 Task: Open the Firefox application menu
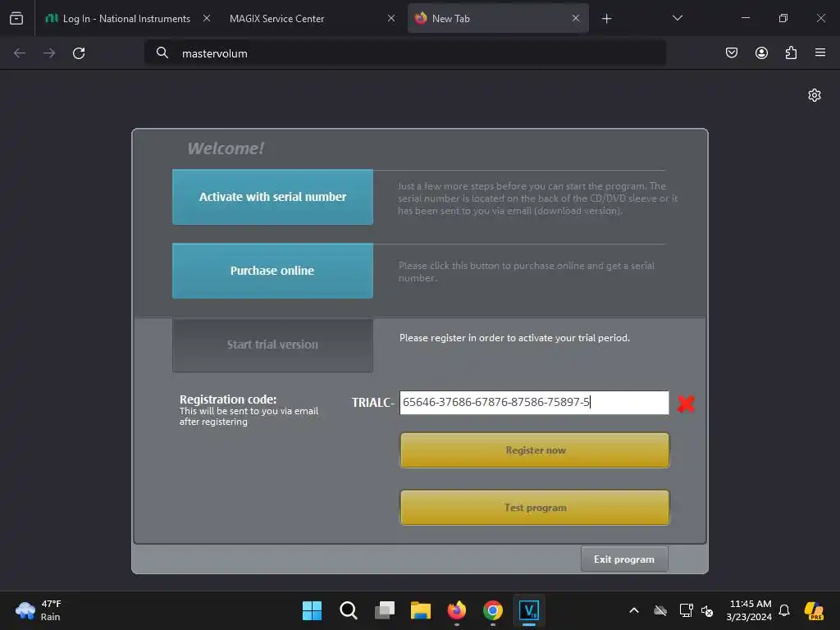pyautogui.click(x=820, y=52)
